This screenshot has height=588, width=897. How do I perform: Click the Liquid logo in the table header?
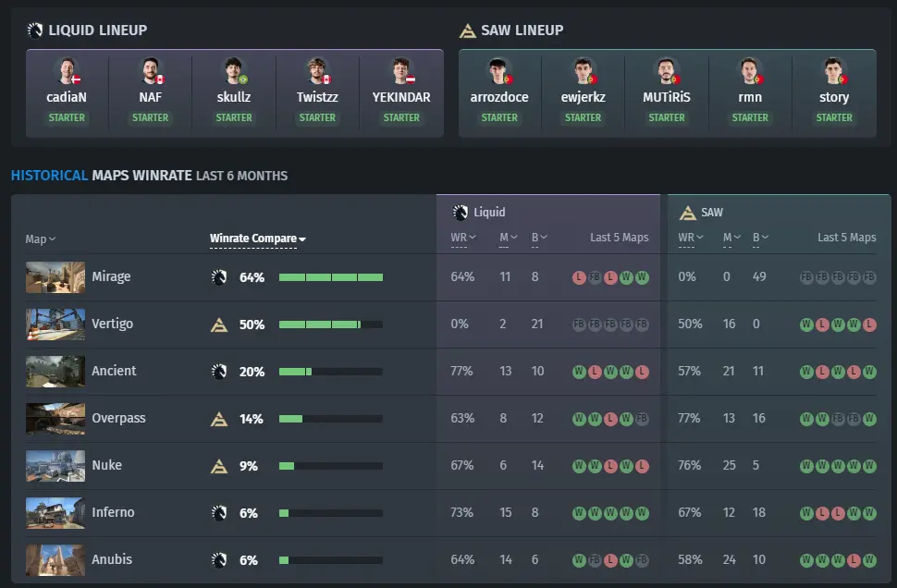[461, 213]
